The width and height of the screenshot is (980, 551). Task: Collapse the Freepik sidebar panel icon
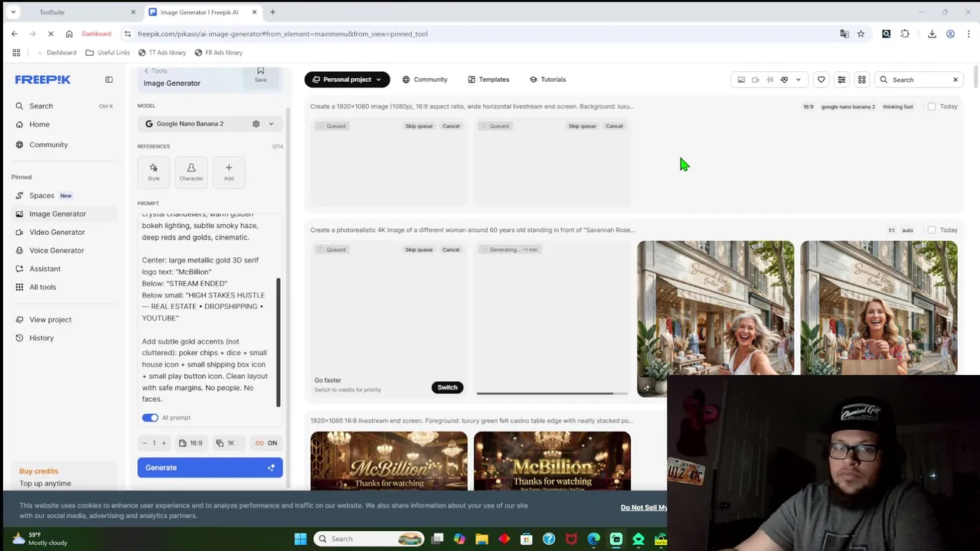109,80
